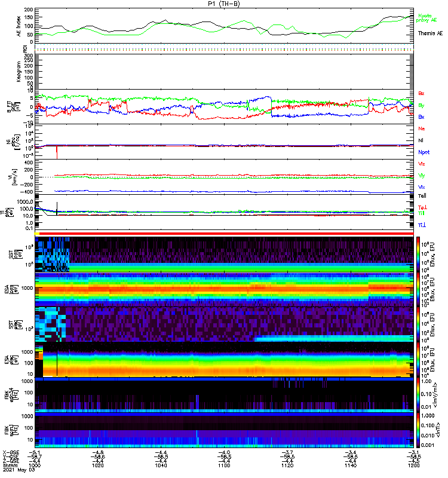Click the red status bar above SST ions
Viewport: 448px width, 478px height.
pos(226,234)
